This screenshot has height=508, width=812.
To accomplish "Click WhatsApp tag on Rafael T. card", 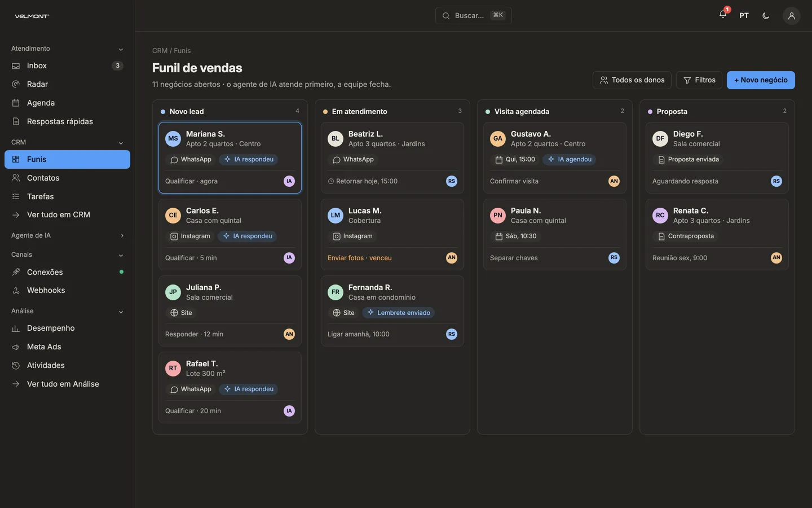I will click(x=191, y=389).
